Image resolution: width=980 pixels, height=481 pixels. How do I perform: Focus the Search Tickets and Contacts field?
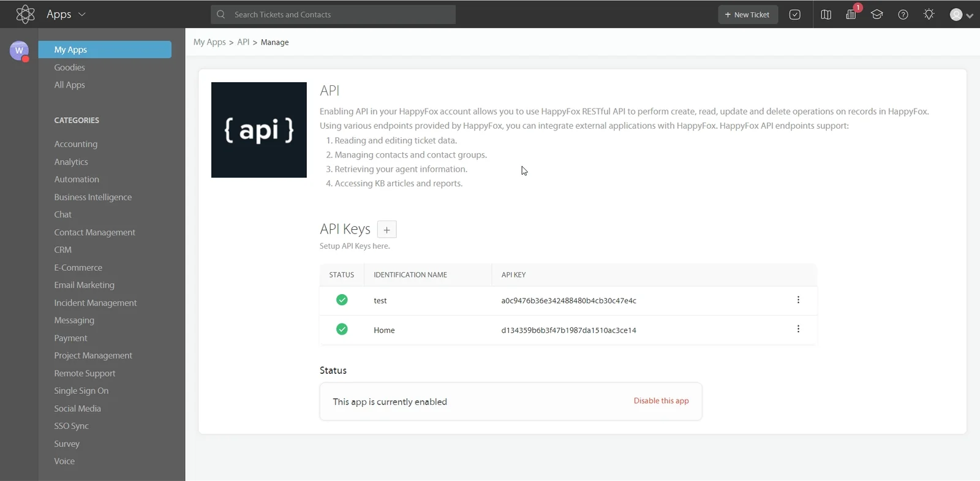(333, 15)
